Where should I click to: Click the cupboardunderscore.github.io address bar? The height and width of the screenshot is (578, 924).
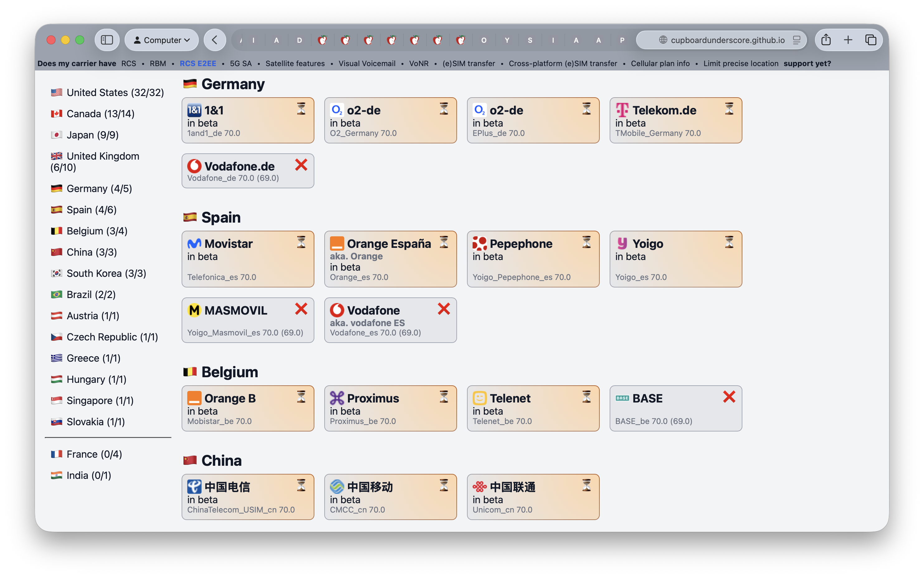coord(721,40)
